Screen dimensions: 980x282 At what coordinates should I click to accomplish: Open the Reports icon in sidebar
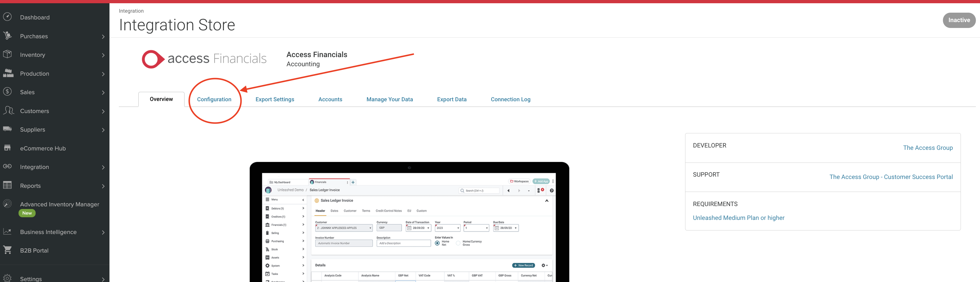coord(8,185)
